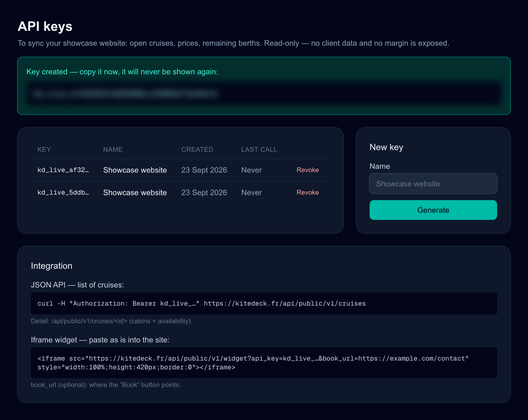
Task: Click the book_url (optional) hint text
Action: tap(106, 385)
